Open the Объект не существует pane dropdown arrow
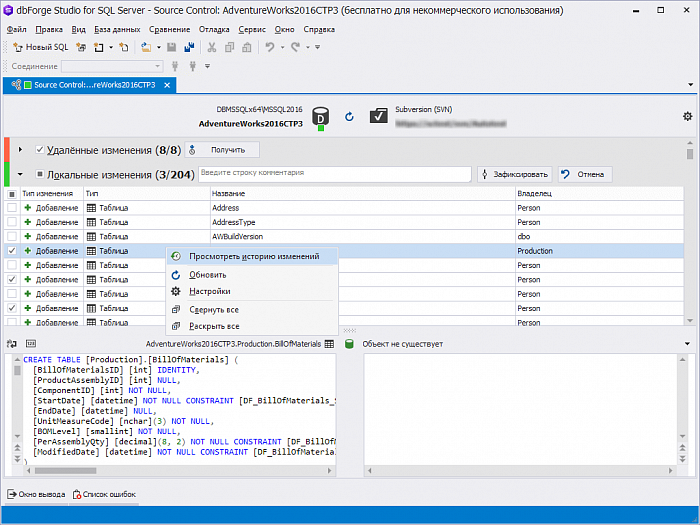 688,344
